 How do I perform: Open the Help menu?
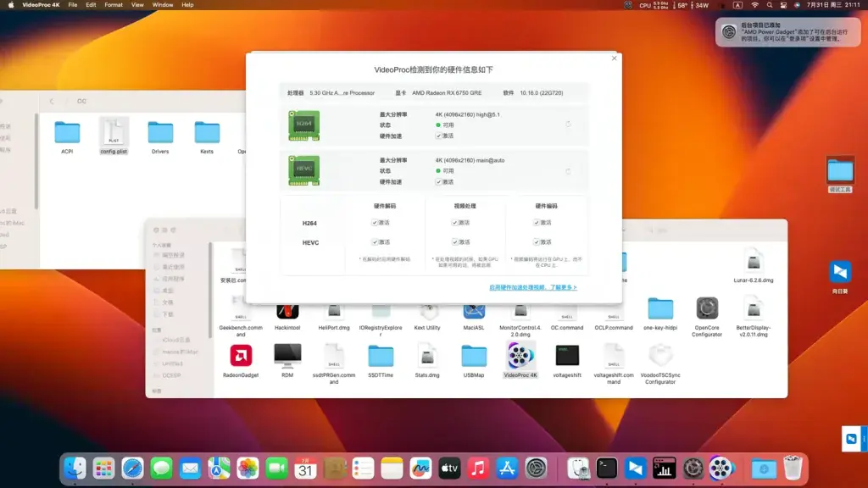click(x=187, y=5)
